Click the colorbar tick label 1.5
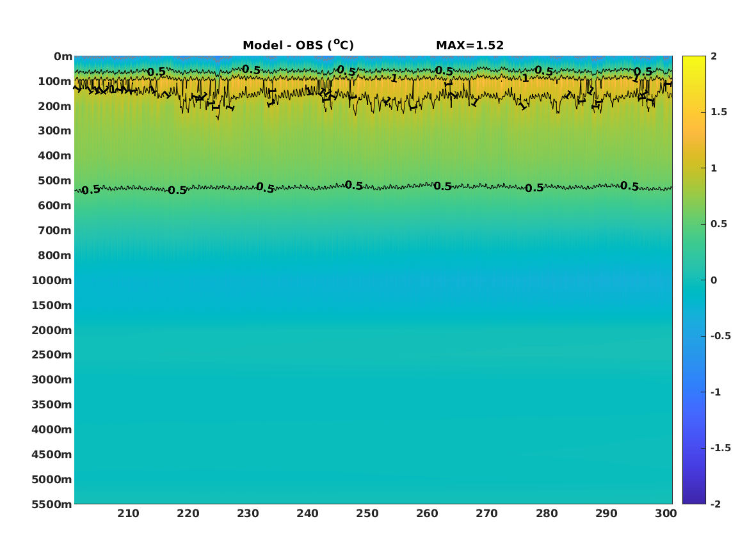Screen dimensions: 747x560 point(719,112)
